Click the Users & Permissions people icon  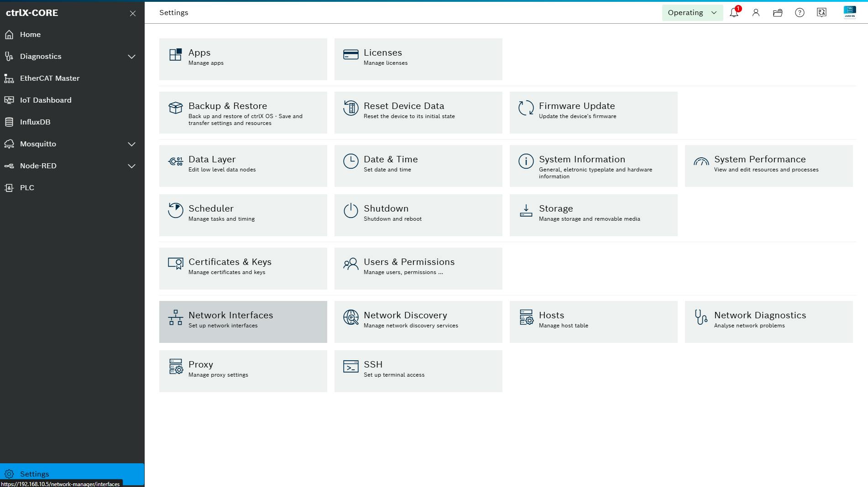point(351,264)
